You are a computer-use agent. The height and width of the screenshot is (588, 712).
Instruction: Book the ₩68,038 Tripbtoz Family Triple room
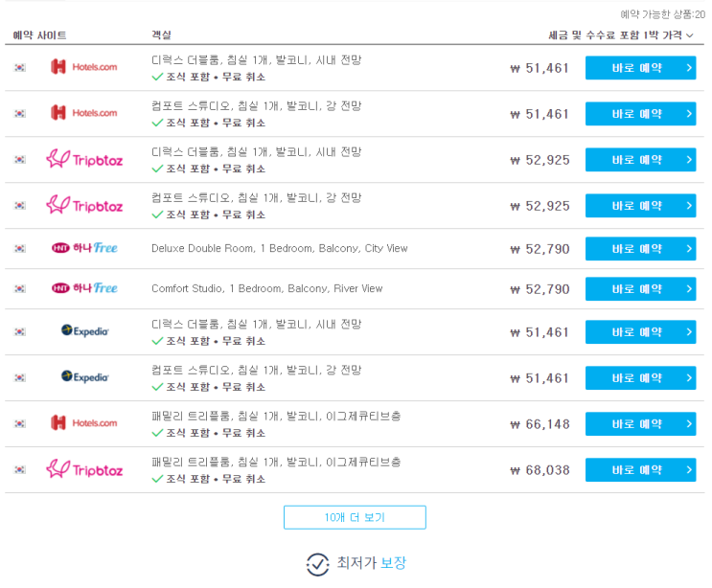click(x=640, y=469)
